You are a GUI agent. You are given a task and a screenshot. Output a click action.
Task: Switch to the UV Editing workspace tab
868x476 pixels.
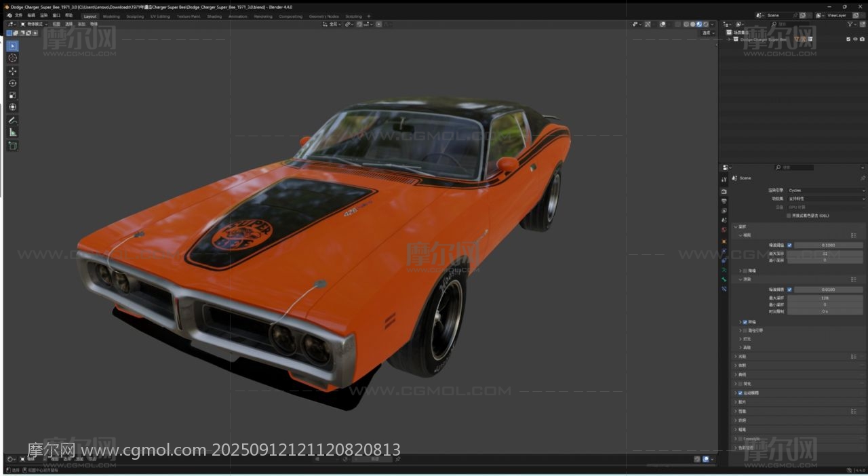tap(160, 16)
